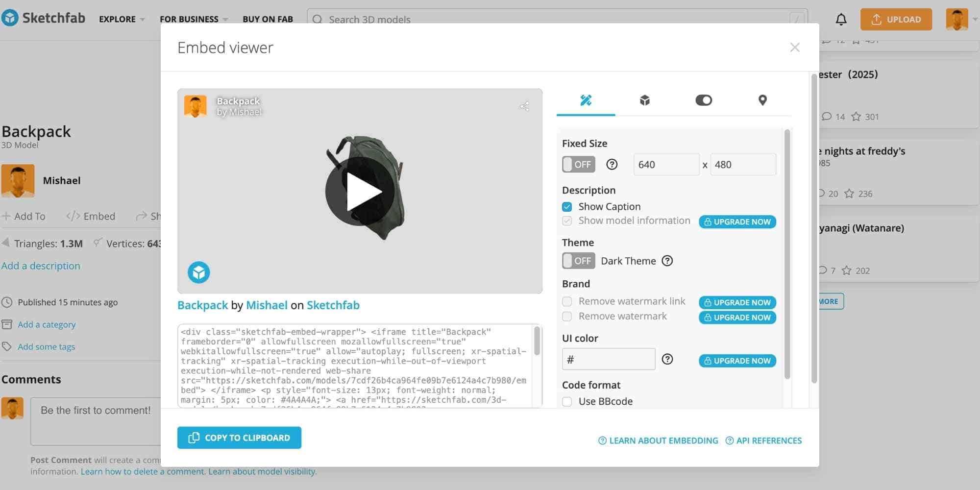This screenshot has height=490, width=980.
Task: Toggle the Fixed Size switch on
Action: pyautogui.click(x=579, y=165)
